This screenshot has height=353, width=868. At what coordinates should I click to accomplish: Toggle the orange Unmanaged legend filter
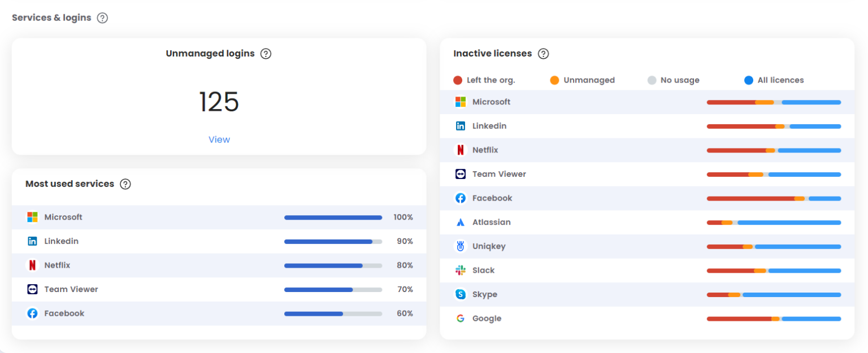554,80
